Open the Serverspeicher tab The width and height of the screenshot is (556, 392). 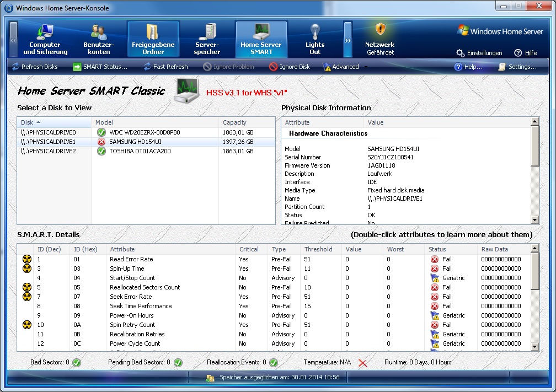[207, 39]
